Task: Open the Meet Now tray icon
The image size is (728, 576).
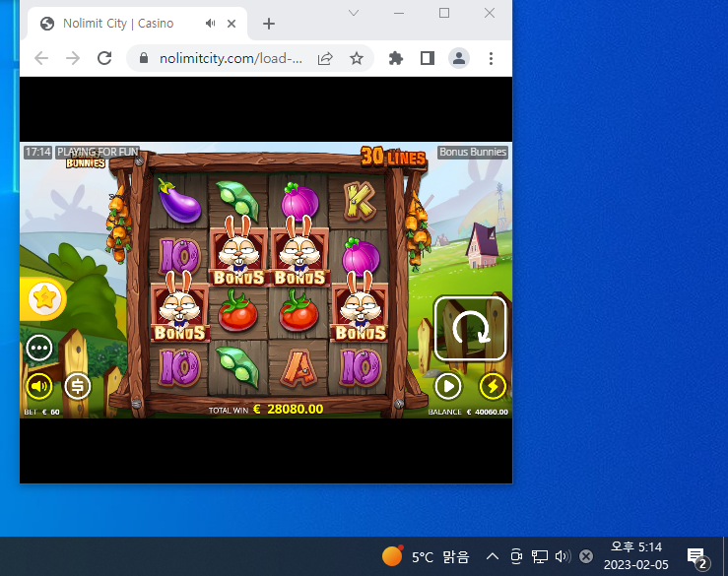Action: pyautogui.click(x=516, y=556)
